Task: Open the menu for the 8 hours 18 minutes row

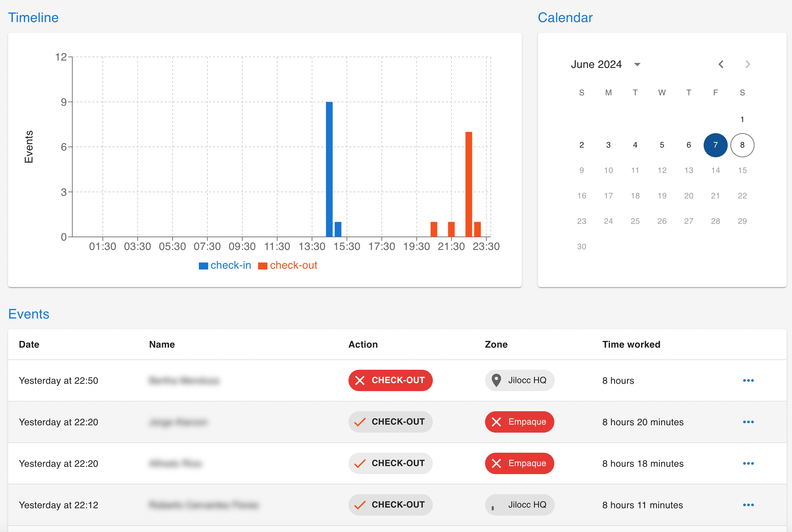Action: pyautogui.click(x=748, y=463)
